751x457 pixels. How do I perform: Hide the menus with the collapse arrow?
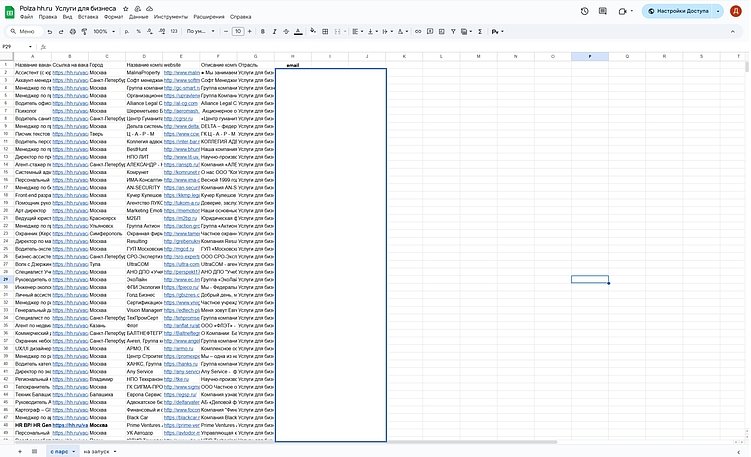733,32
